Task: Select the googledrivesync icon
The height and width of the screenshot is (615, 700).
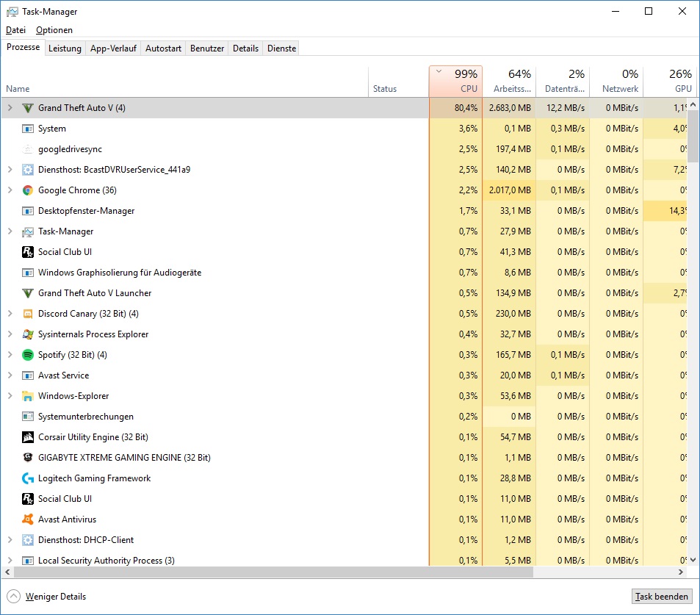Action: tap(28, 149)
